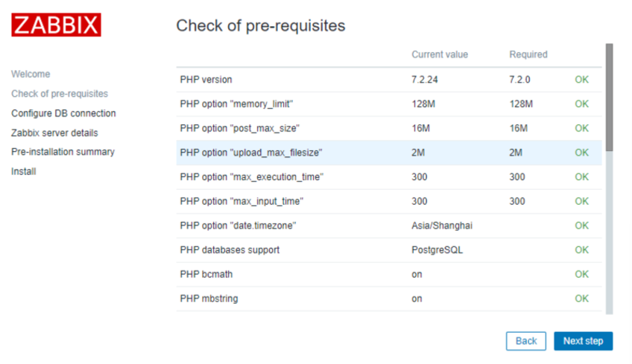632x364 pixels.
Task: Select Check of pre-requisites in sidebar
Action: (60, 94)
